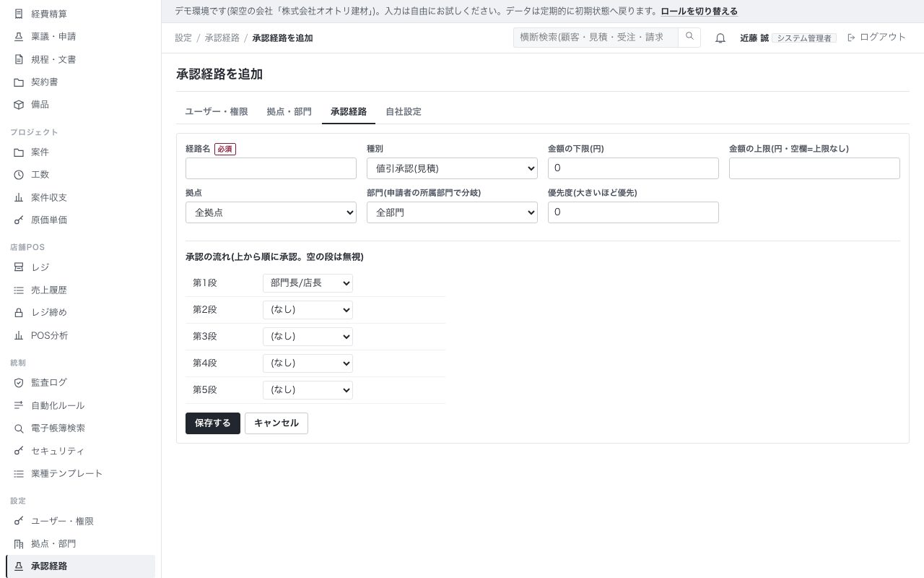This screenshot has width=924, height=578.
Task: Open the 第3段 approver dropdown
Action: point(308,336)
